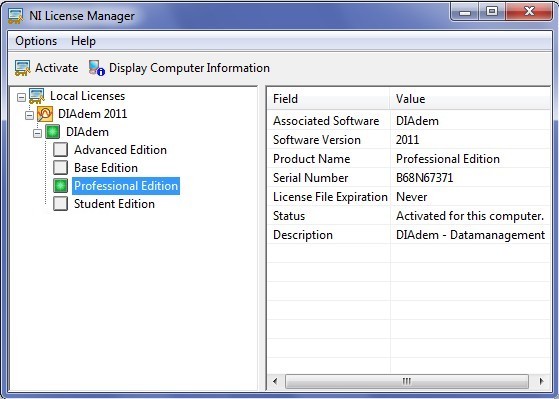Viewport: 559px width, 399px height.
Task: Click the horizontal scrollbar thumb
Action: tap(407, 381)
